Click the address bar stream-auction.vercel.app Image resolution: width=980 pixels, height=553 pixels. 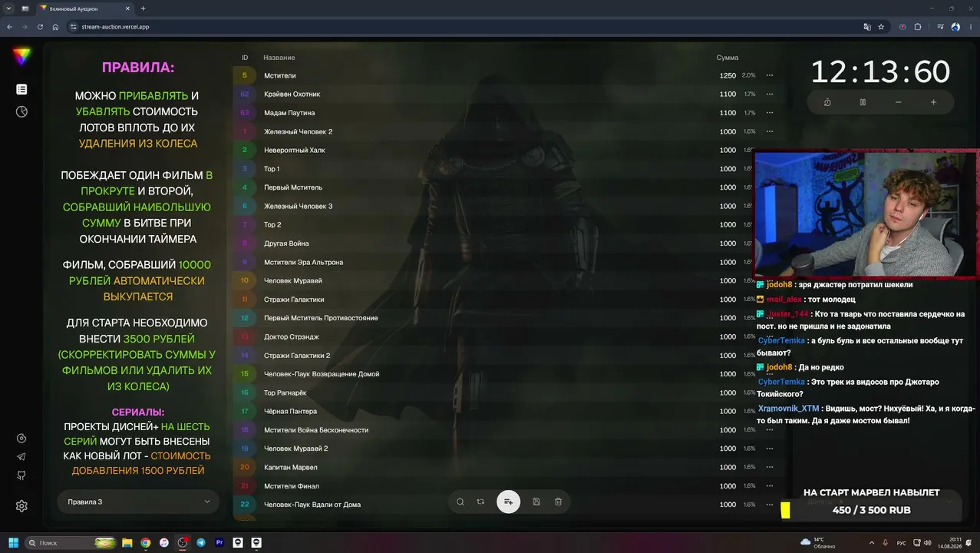[x=115, y=27]
